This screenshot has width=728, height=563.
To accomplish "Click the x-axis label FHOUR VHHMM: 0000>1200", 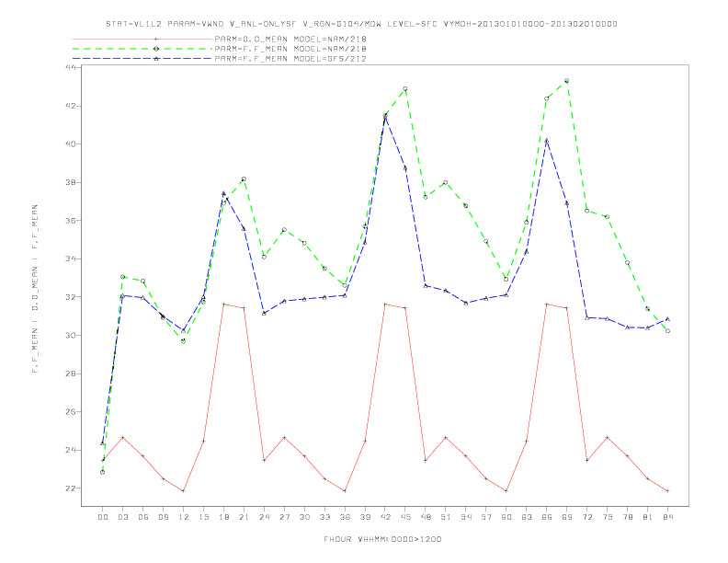I will 382,539.
